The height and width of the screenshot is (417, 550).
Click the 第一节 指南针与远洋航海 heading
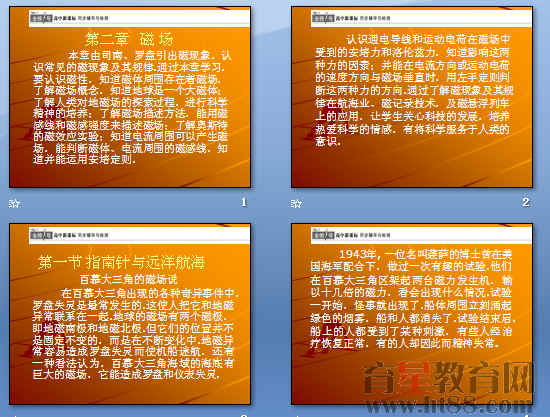[121, 262]
